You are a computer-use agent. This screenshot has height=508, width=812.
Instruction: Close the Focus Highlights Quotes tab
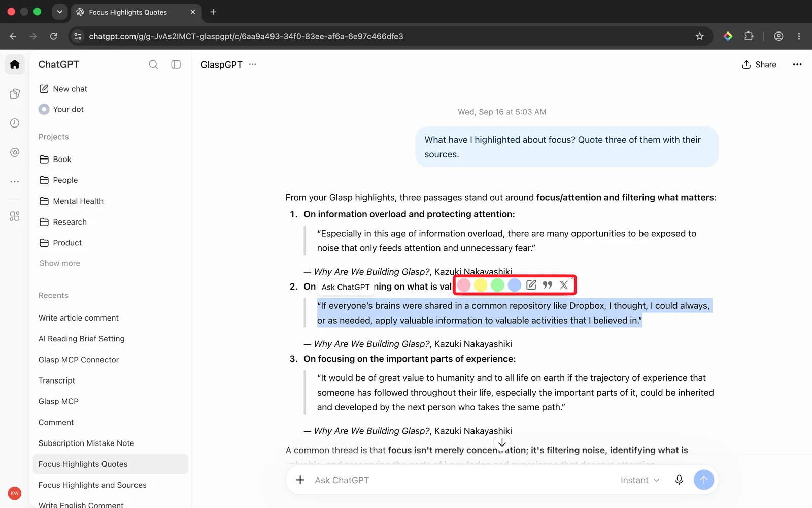193,12
